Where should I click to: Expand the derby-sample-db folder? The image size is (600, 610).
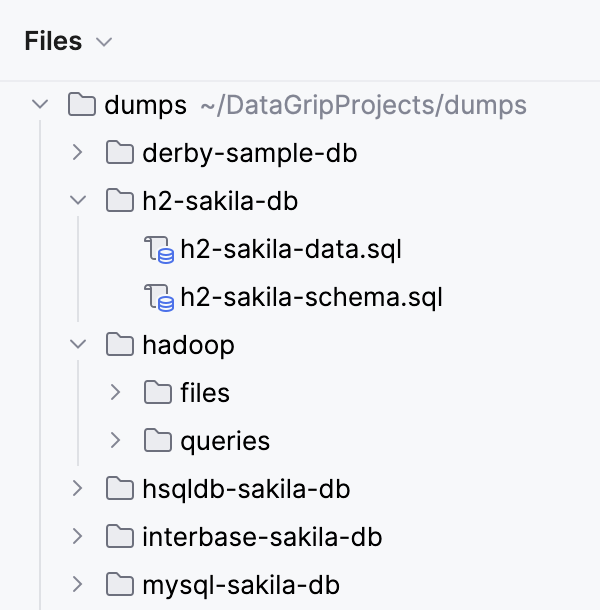(x=78, y=152)
